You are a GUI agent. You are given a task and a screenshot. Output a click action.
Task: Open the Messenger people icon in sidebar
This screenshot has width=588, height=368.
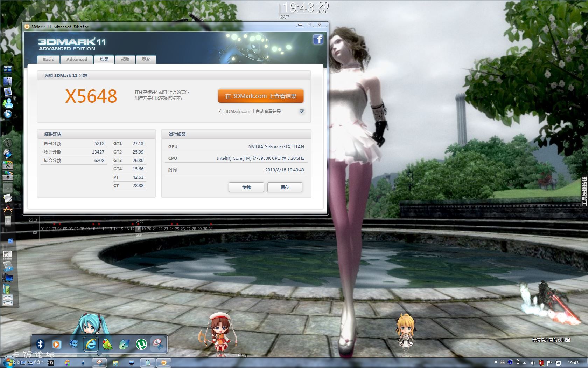8,103
